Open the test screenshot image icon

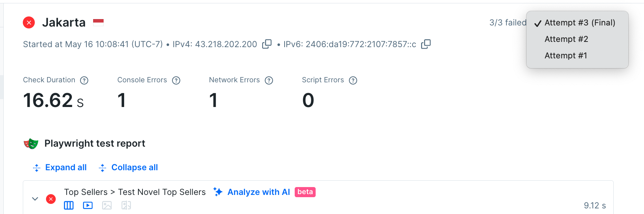(x=107, y=205)
